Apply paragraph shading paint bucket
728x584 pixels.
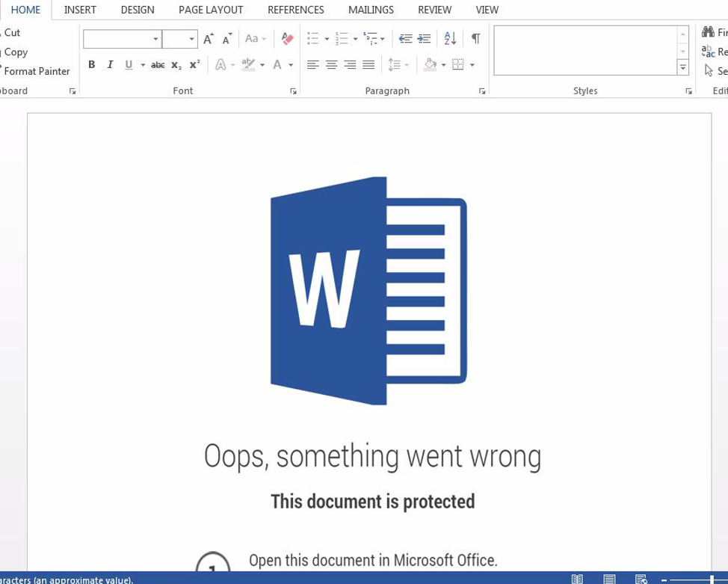point(430,64)
